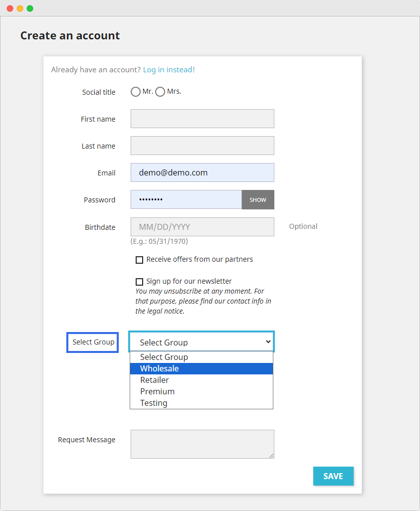Select the Mr. radio button
Image resolution: width=420 pixels, height=511 pixels.
[135, 92]
